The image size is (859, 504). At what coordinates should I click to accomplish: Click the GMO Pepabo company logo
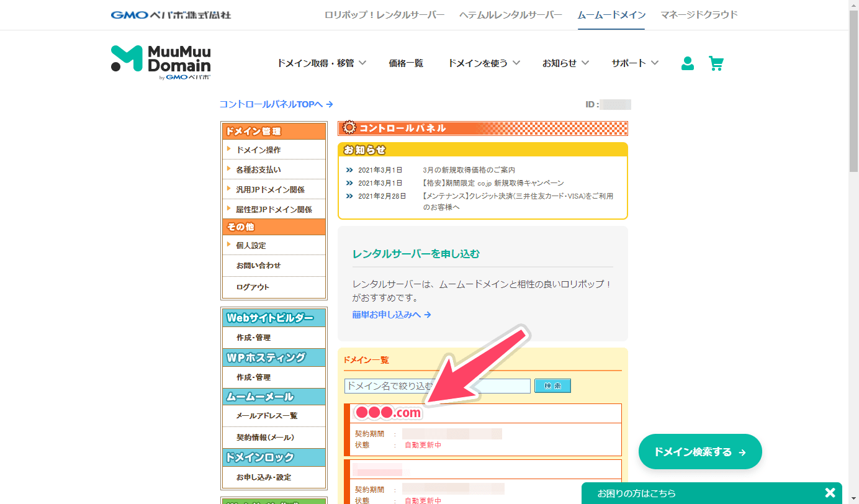tap(171, 14)
